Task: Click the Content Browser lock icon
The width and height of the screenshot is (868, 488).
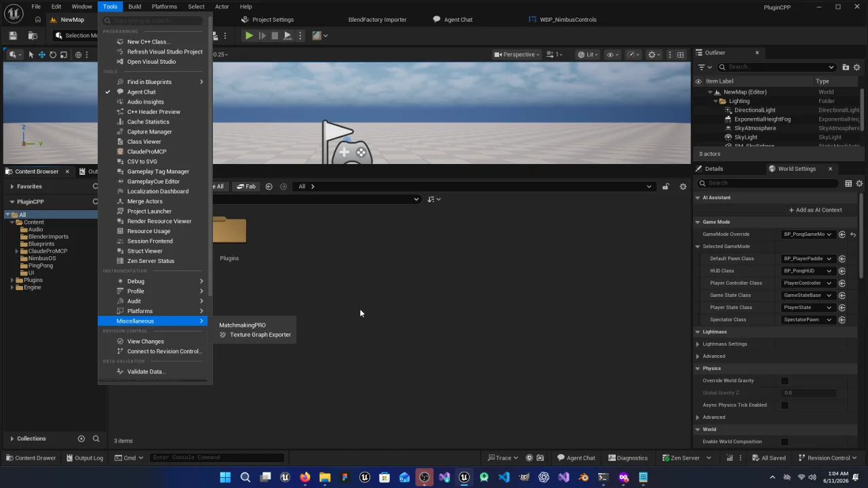Action: 665,186
